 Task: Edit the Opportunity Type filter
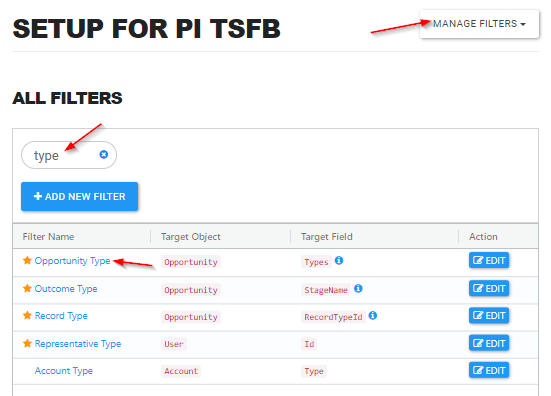(489, 260)
